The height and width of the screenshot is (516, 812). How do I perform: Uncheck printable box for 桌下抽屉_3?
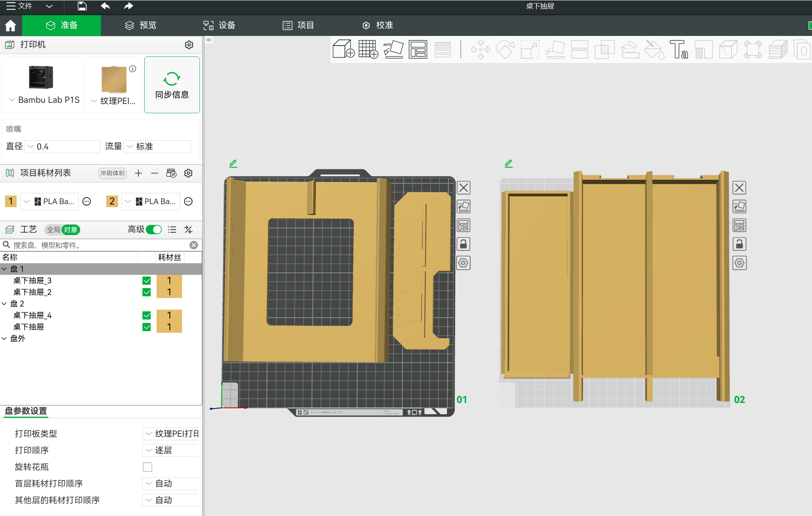point(147,281)
